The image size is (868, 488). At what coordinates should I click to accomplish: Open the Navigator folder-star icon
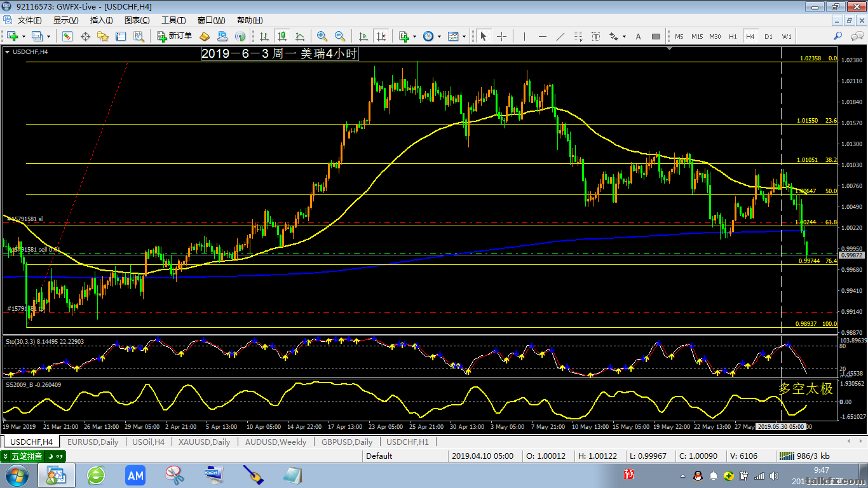(103, 36)
